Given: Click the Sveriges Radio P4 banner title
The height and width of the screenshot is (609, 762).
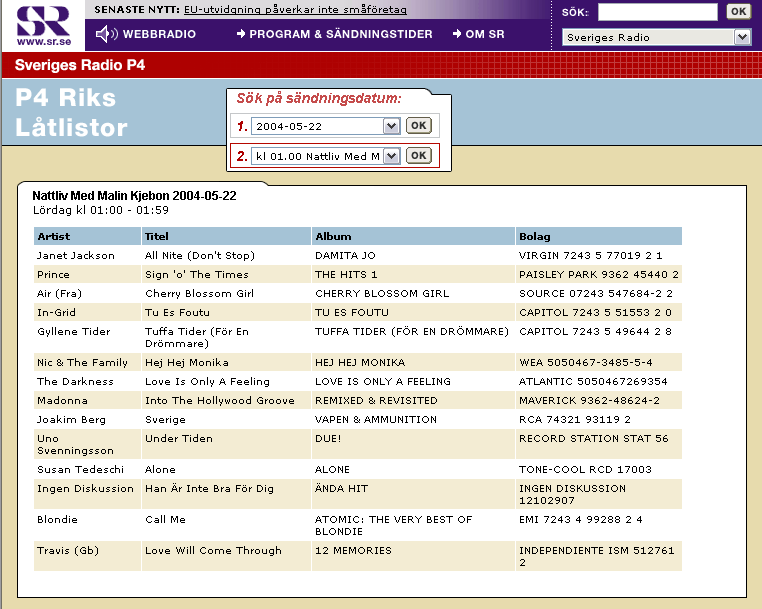Looking at the screenshot, I should pos(80,65).
